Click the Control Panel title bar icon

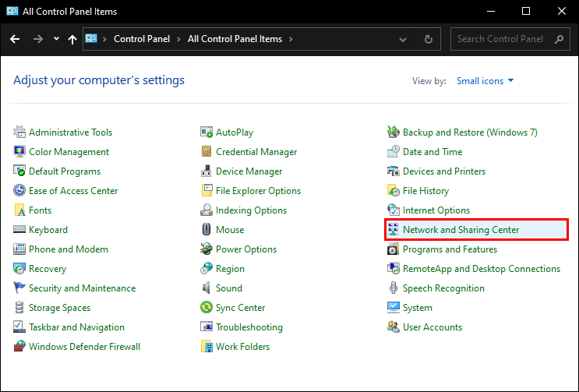(12, 11)
